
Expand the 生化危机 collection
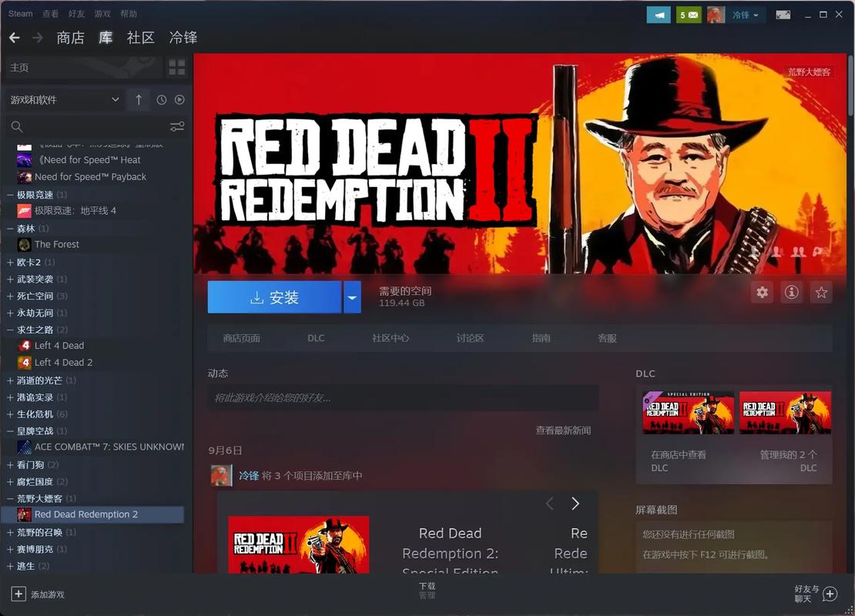point(10,414)
